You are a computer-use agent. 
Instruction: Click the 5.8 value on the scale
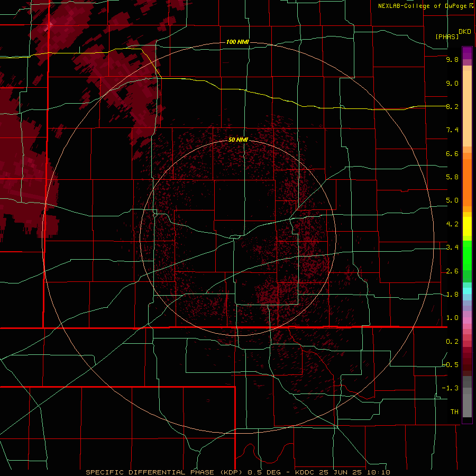coord(452,177)
